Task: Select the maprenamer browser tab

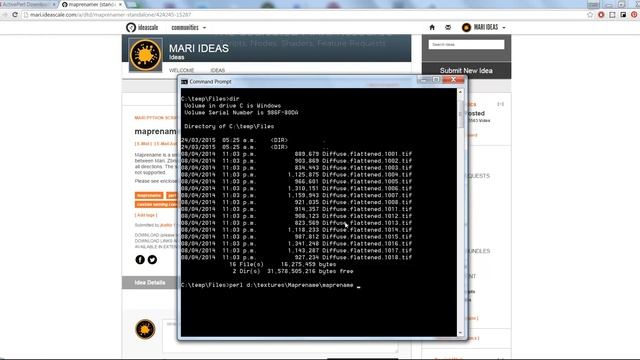Action: pyautogui.click(x=92, y=4)
